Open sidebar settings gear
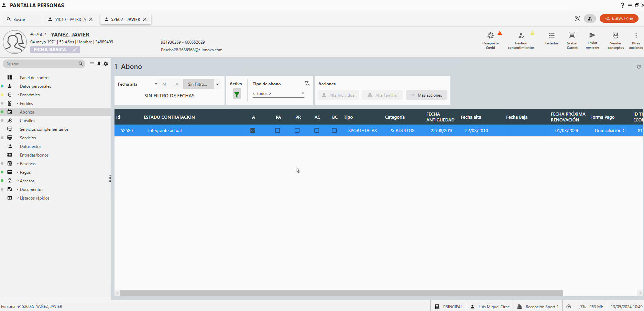This screenshot has height=311, width=644. point(106,64)
